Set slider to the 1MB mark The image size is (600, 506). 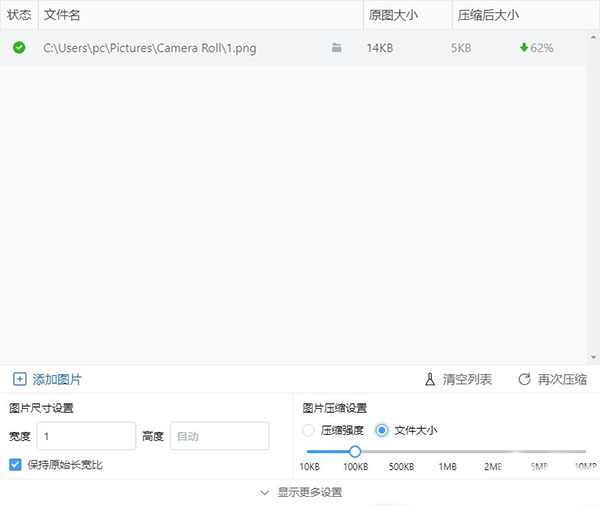point(447,451)
